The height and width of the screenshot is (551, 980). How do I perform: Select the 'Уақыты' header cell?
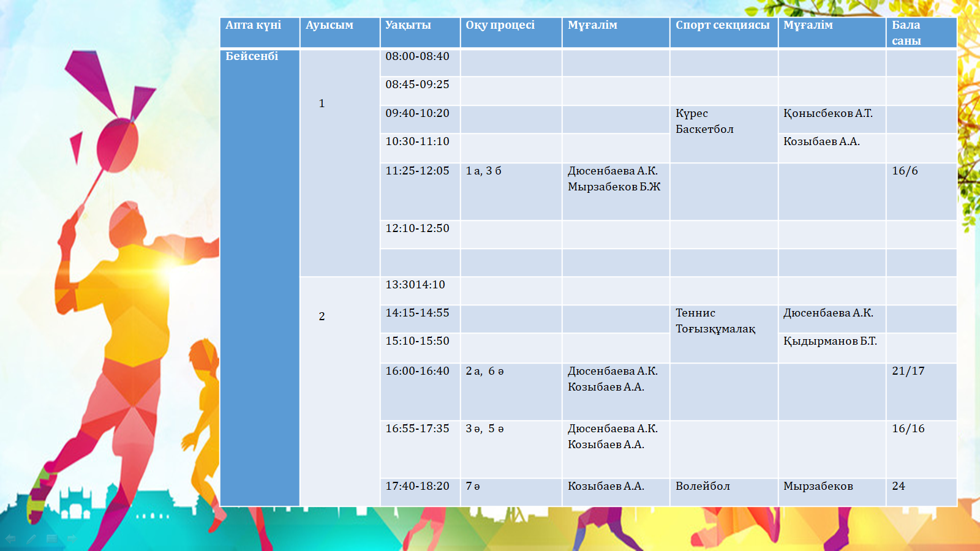tap(420, 32)
